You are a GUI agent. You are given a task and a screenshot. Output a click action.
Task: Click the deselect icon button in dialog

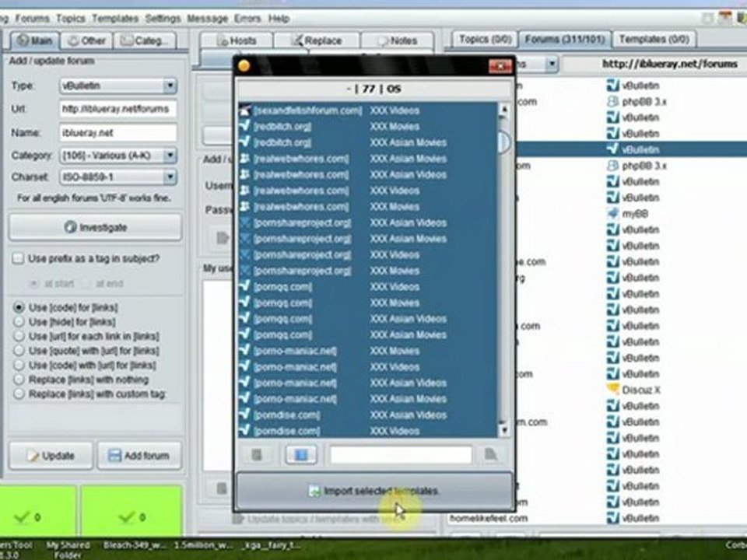[257, 455]
